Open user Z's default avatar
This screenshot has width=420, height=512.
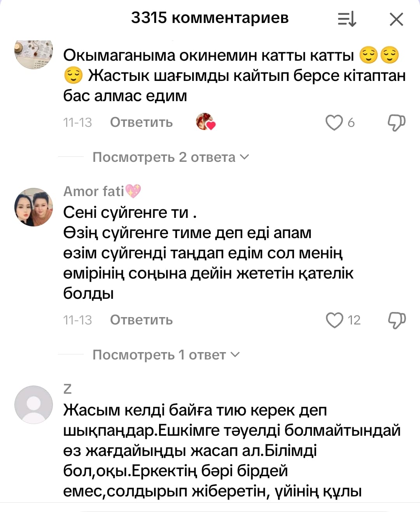[x=33, y=405]
